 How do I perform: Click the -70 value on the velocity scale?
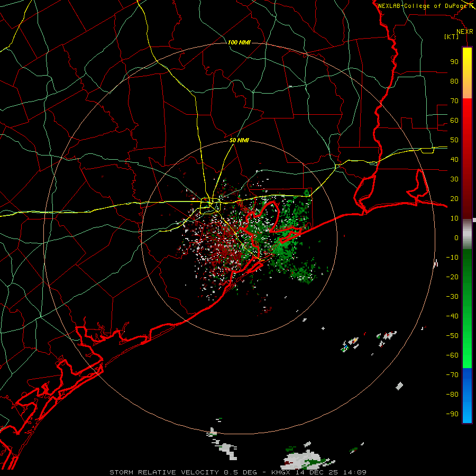pos(452,375)
